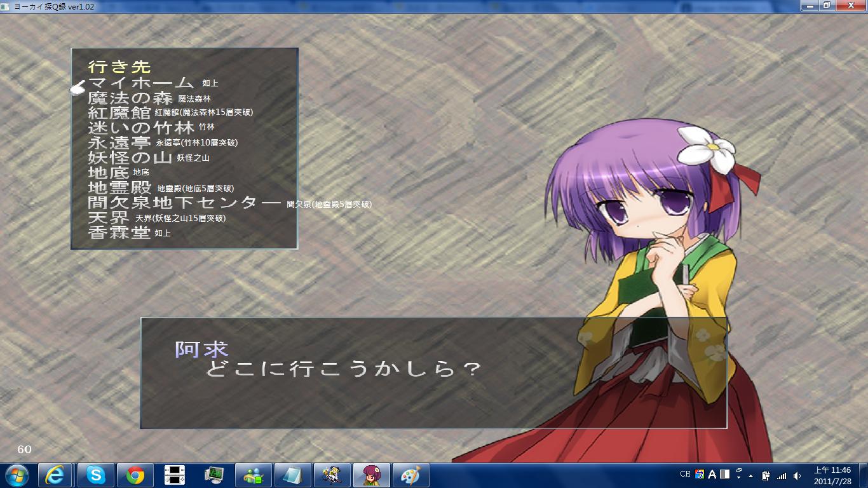Select 間欠泉地下センター destination
868x488 pixels.
(x=184, y=203)
